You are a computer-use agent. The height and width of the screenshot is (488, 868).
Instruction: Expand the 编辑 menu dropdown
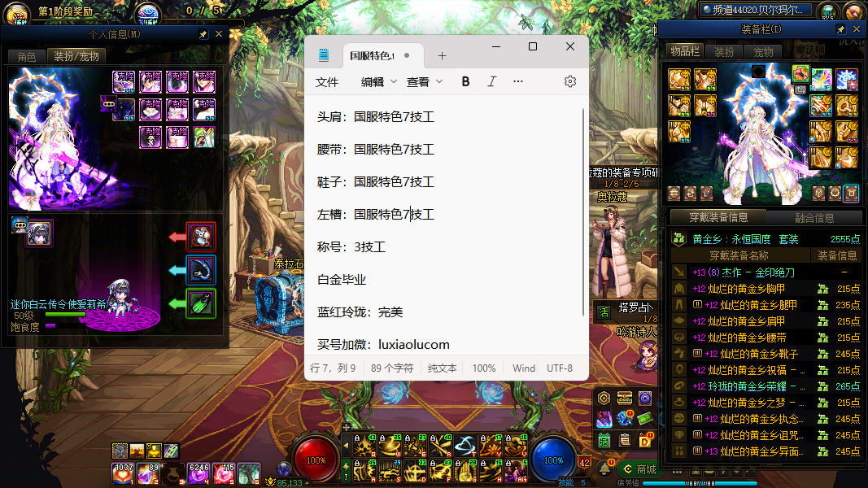click(x=379, y=81)
